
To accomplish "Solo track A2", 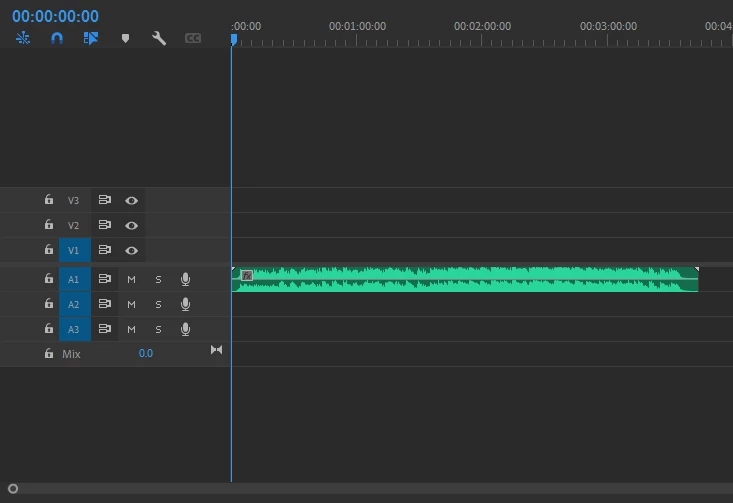I will coord(158,304).
